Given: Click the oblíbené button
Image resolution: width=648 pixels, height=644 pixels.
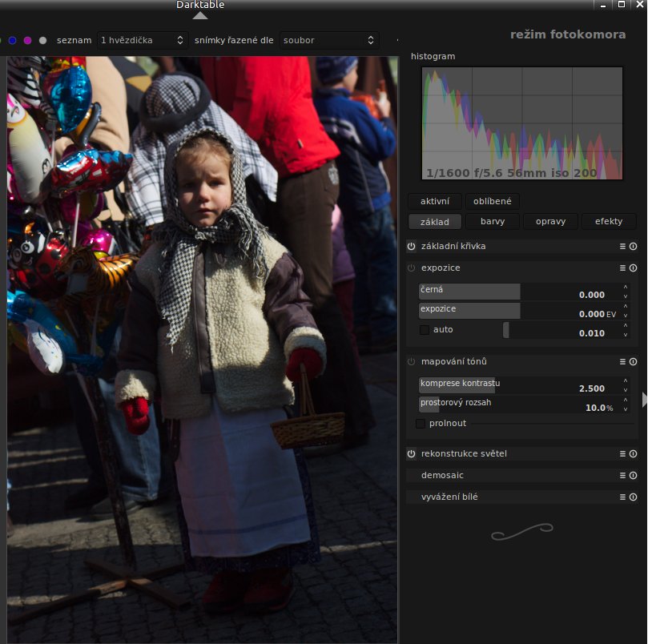Looking at the screenshot, I should click(492, 202).
